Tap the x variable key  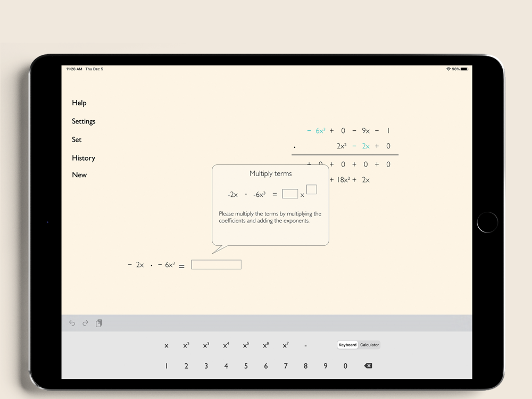166,346
